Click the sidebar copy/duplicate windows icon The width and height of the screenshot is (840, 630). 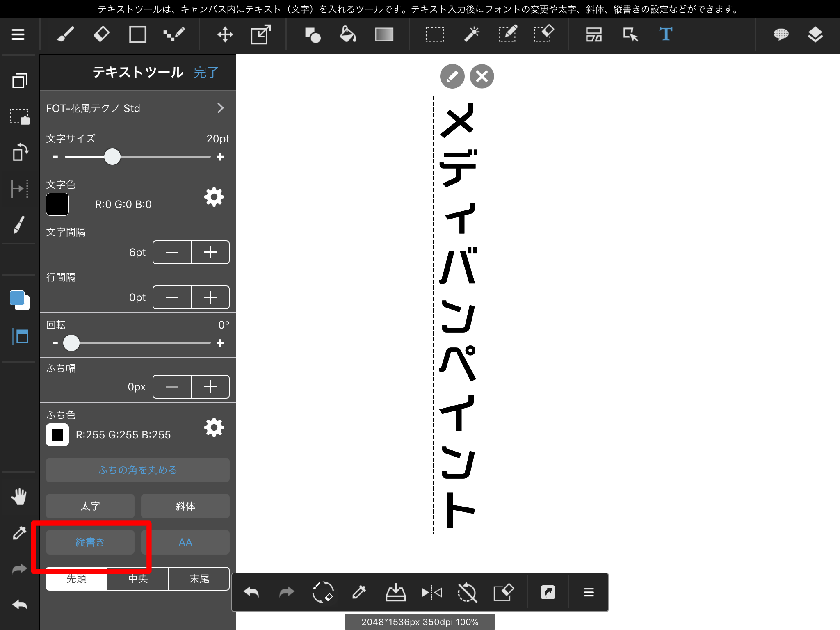[x=20, y=80]
